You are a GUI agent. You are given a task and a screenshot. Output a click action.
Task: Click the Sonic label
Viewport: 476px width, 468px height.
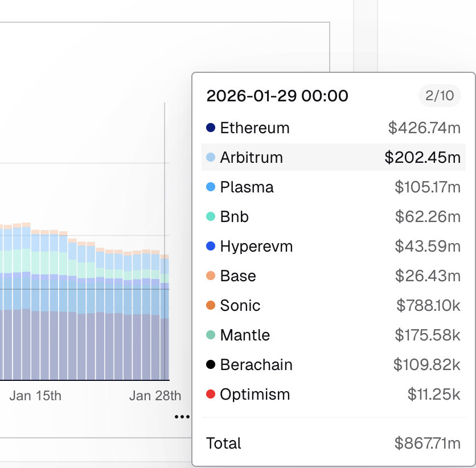point(240,305)
